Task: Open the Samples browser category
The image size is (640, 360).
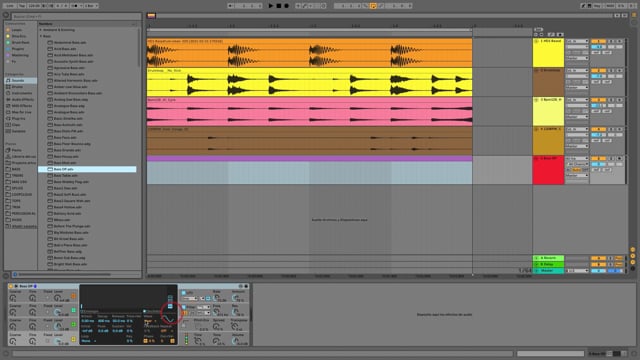Action: coord(20,131)
